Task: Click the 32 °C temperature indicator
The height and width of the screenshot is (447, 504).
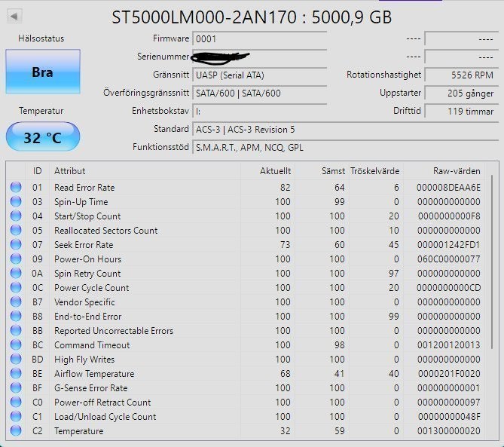Action: [43, 136]
